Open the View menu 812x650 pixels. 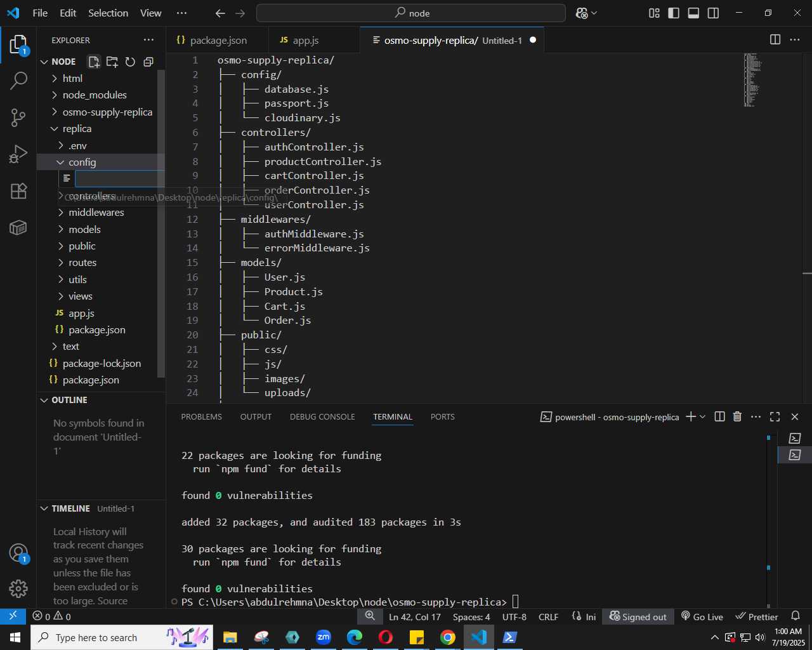(150, 13)
